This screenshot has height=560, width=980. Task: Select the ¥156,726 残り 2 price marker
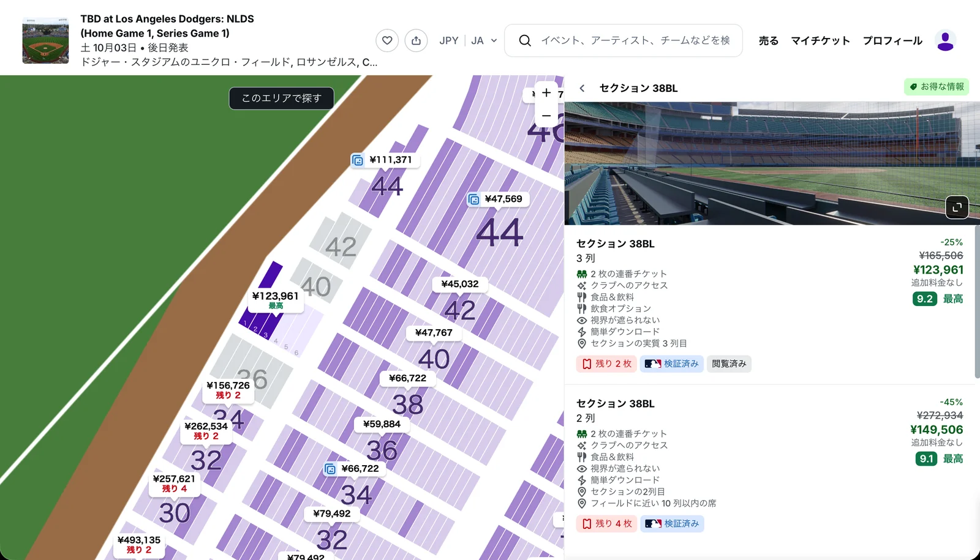point(228,390)
